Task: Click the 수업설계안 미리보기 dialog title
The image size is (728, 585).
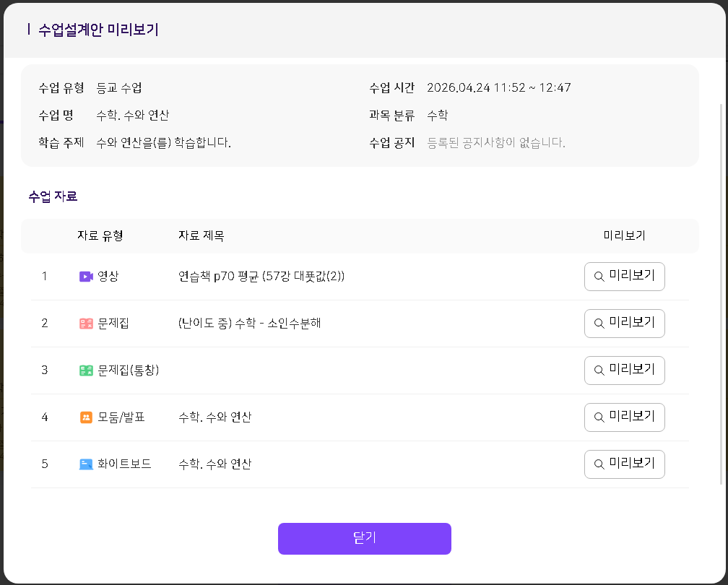Action: tap(98, 30)
